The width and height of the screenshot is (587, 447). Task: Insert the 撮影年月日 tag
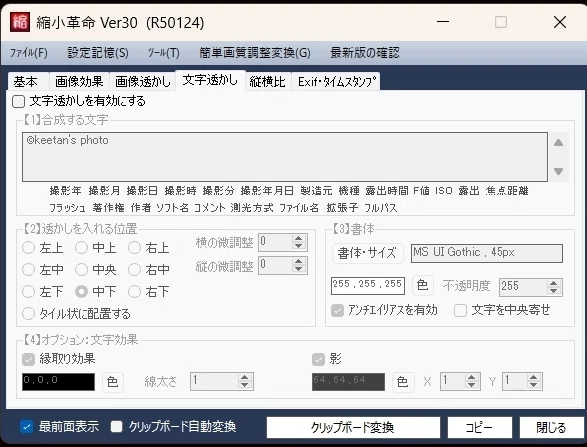point(267,191)
